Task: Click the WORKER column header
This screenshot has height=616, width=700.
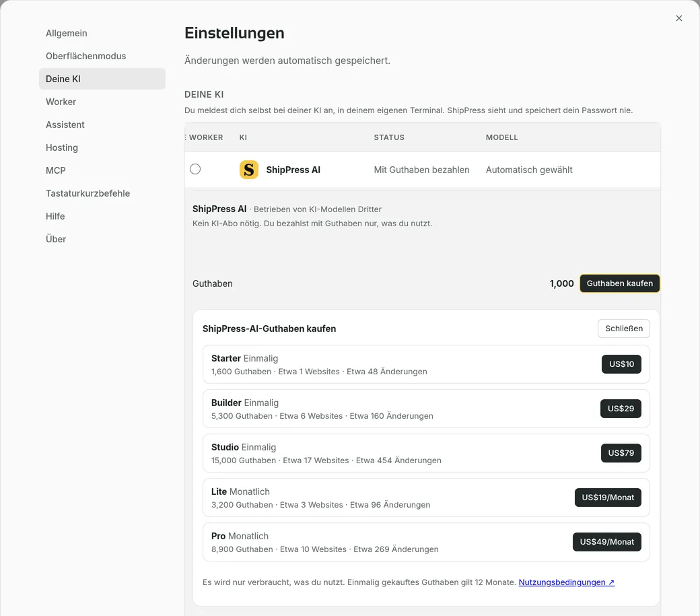Action: [x=206, y=137]
